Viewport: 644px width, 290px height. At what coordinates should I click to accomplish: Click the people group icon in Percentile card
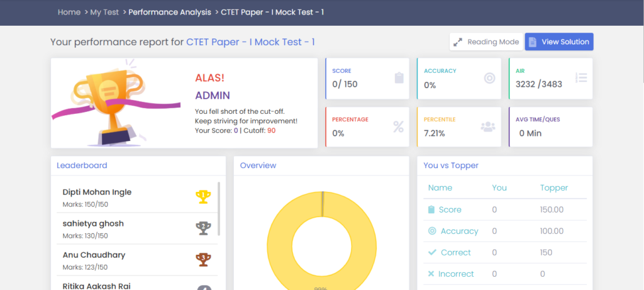tap(488, 126)
